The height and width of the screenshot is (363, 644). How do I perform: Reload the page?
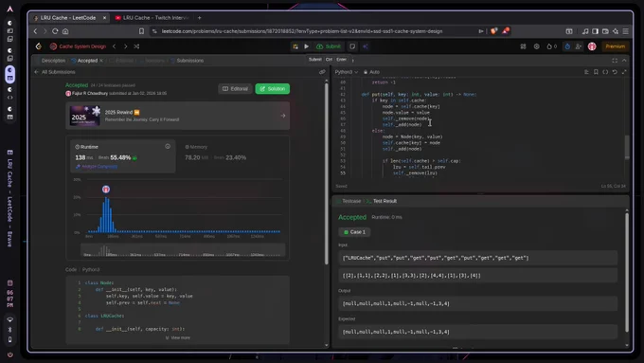point(55,31)
